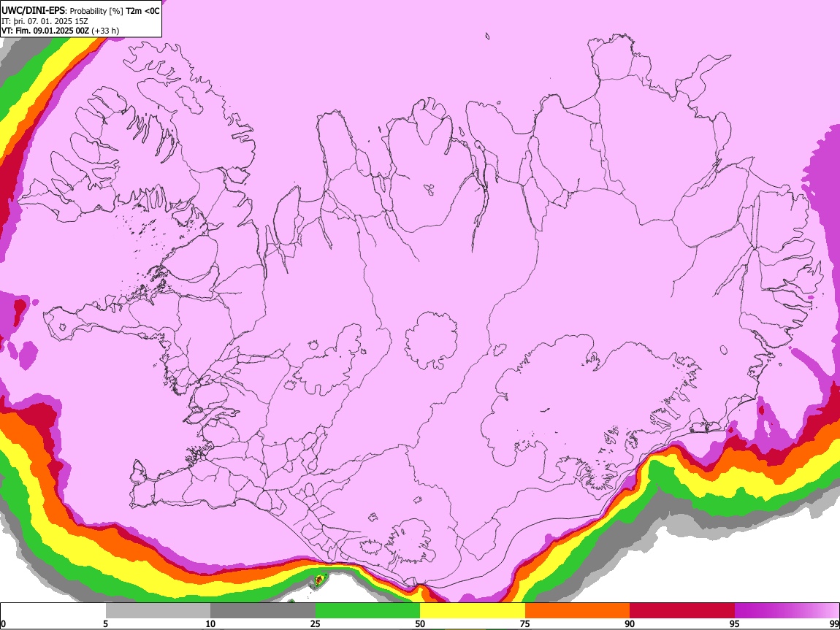The height and width of the screenshot is (630, 840).
Task: Click the green 25–50 legend swatch
Action: coord(367,611)
